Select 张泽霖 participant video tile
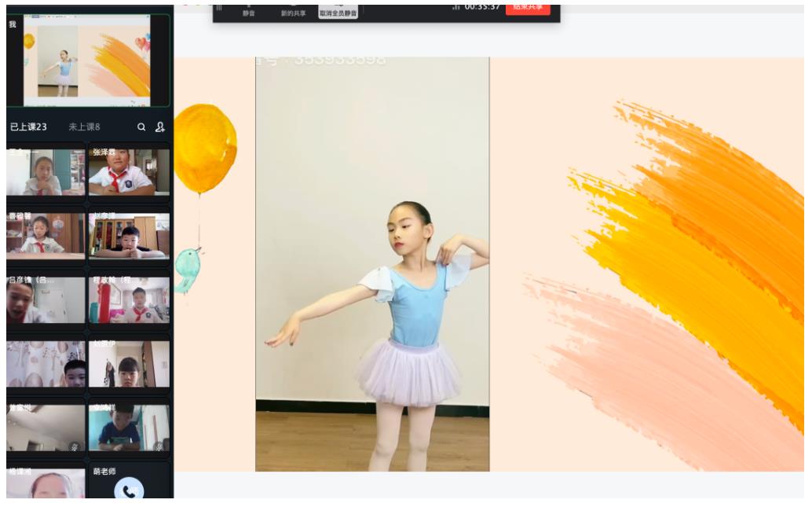812x507 pixels. point(129,171)
